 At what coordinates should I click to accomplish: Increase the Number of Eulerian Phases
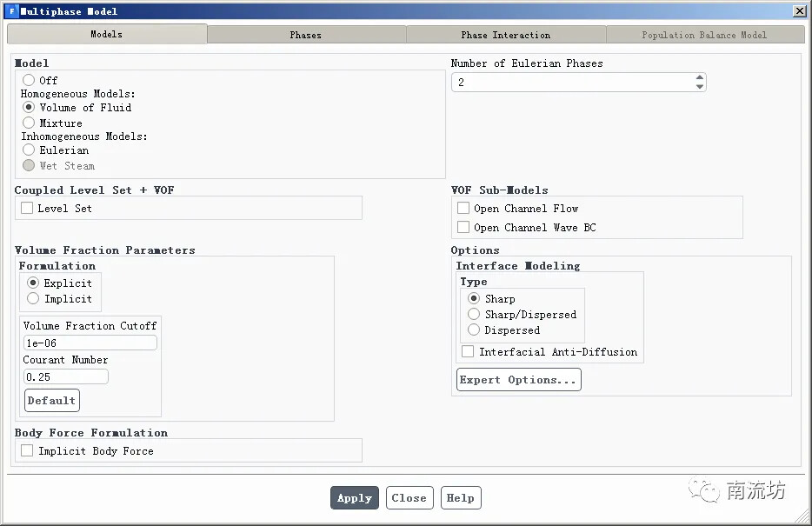[x=700, y=77]
